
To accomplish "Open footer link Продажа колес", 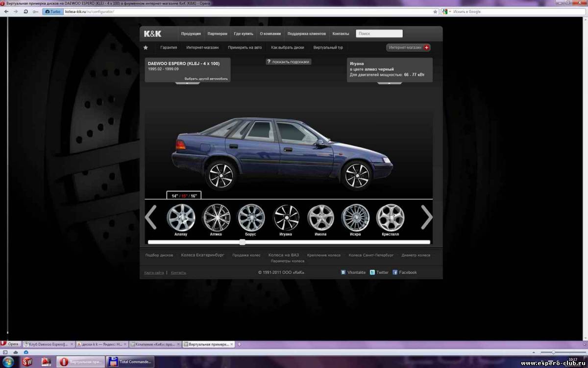I will pyautogui.click(x=246, y=255).
